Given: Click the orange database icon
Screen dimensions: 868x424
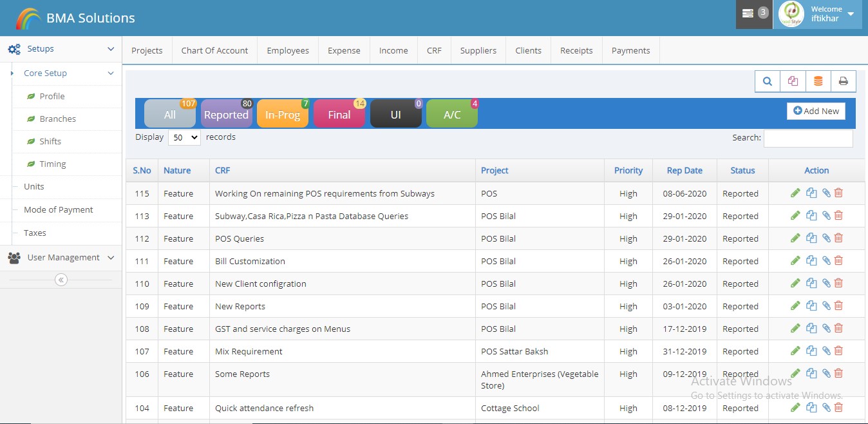Looking at the screenshot, I should coord(818,82).
